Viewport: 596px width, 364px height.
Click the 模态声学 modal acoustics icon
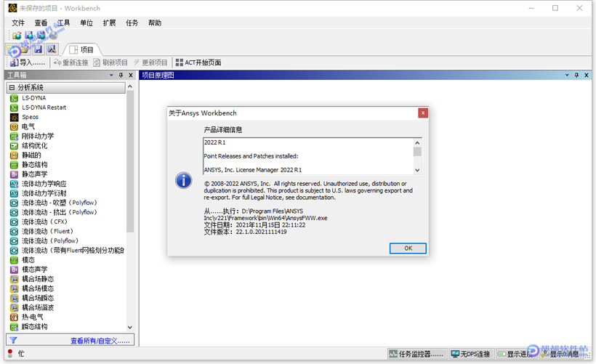click(14, 270)
